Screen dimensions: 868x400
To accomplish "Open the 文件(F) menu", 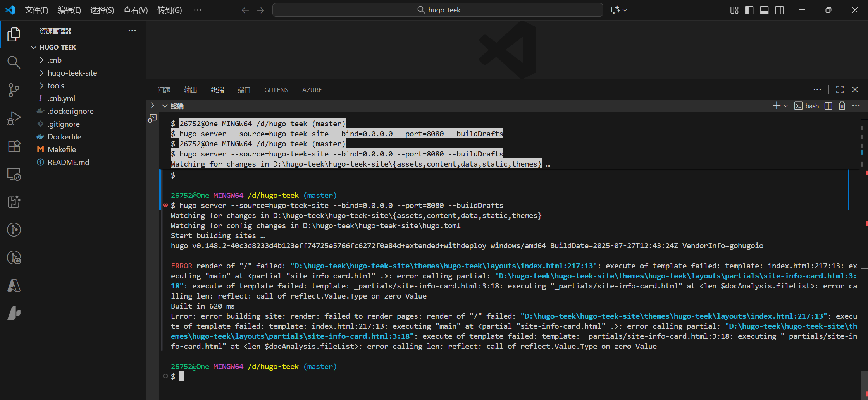I will coord(36,10).
